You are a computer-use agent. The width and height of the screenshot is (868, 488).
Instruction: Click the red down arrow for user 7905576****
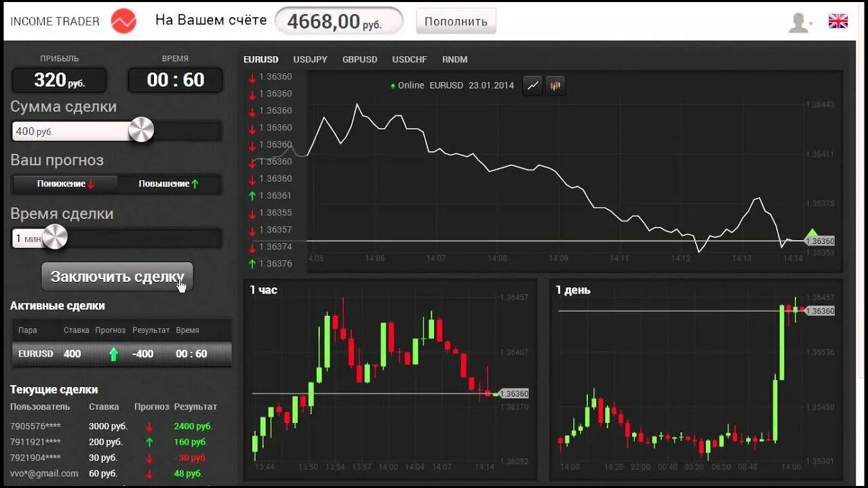[x=149, y=427]
